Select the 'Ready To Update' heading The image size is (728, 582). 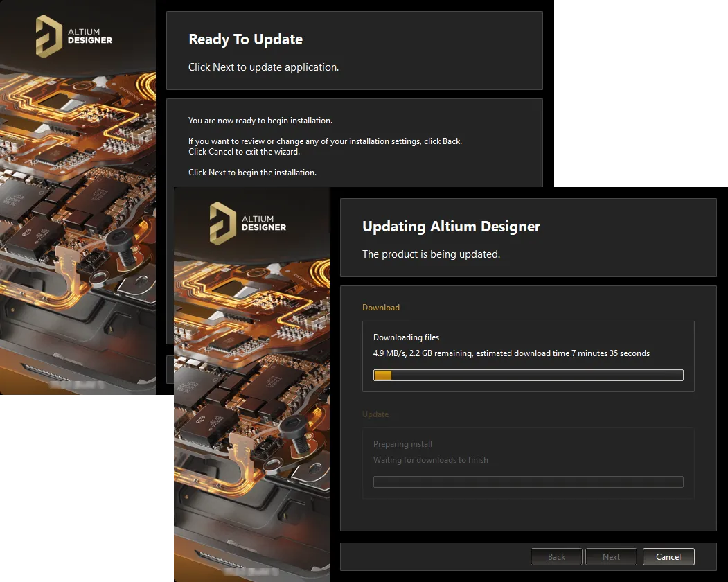click(246, 39)
